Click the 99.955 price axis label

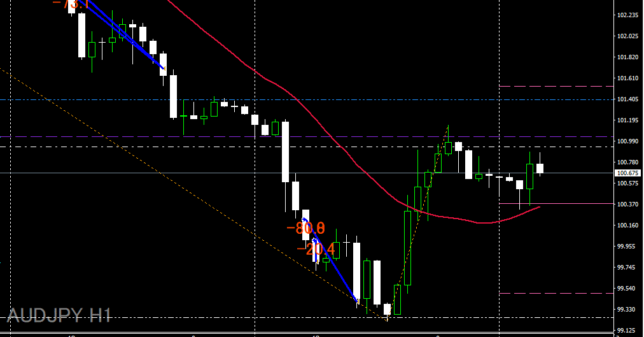point(626,246)
